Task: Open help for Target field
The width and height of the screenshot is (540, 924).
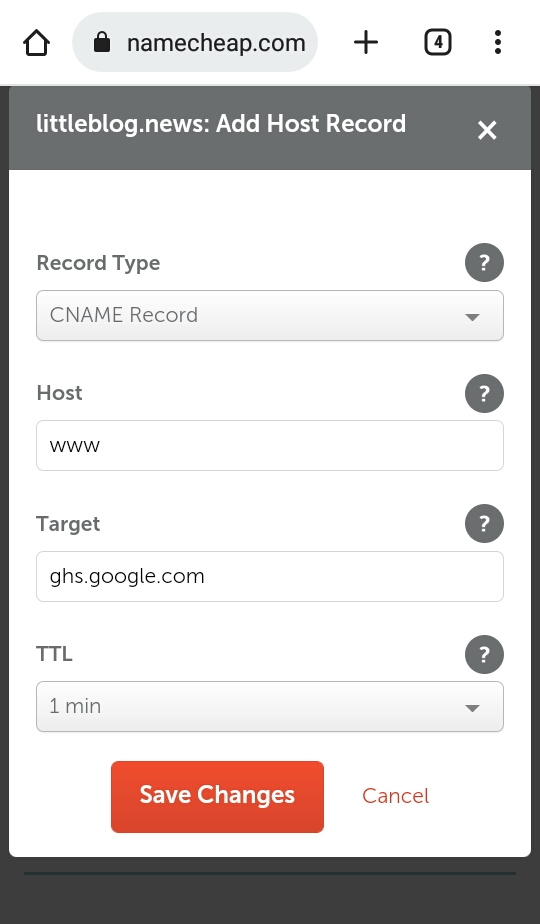Action: [x=484, y=523]
